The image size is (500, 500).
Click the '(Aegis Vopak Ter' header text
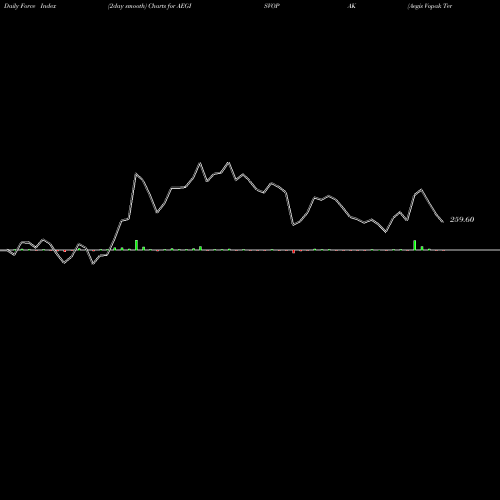pyautogui.click(x=430, y=6)
